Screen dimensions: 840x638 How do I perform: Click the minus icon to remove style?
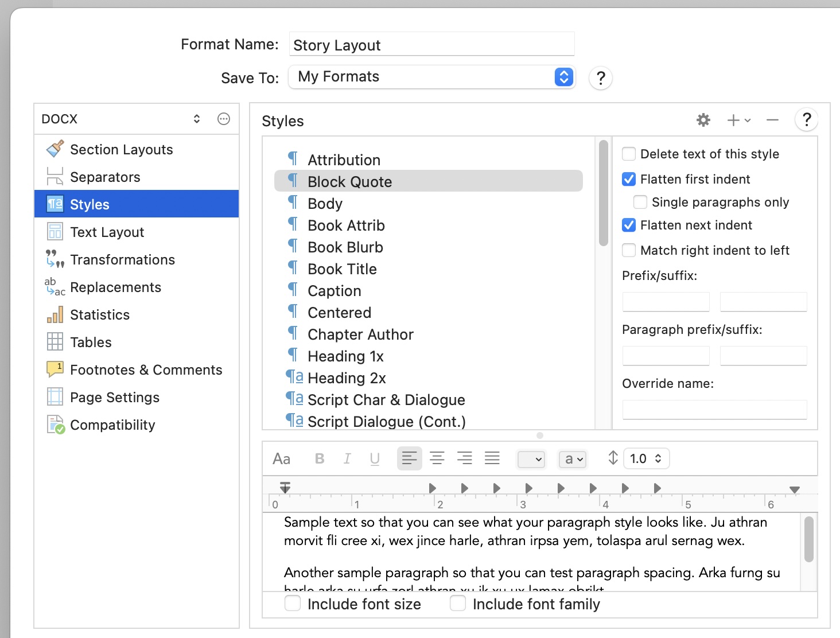pyautogui.click(x=772, y=120)
